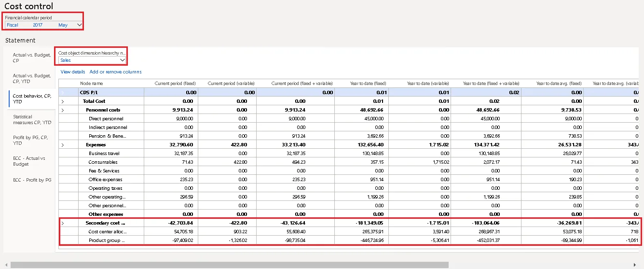
Task: Open Statistical measures CP, YTD tab
Action: [x=31, y=119]
